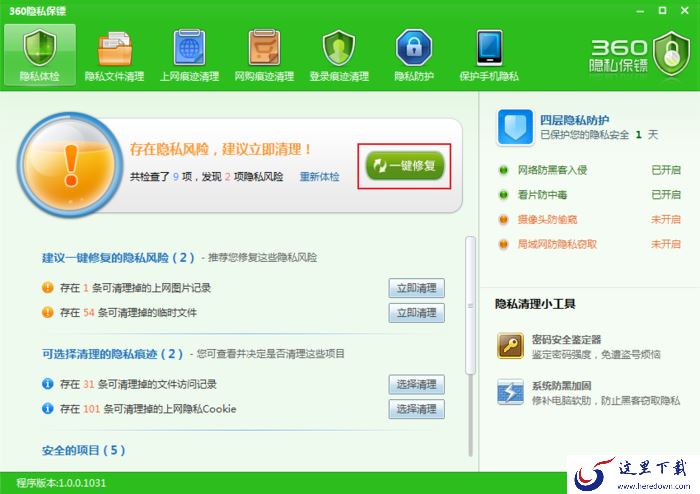
Task: Open the 隐私体检 shield tab
Action: [x=40, y=55]
